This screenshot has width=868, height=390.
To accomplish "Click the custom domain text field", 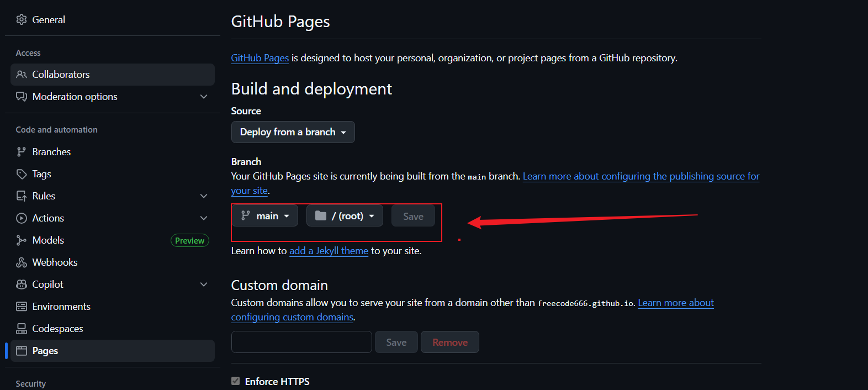I will point(301,342).
